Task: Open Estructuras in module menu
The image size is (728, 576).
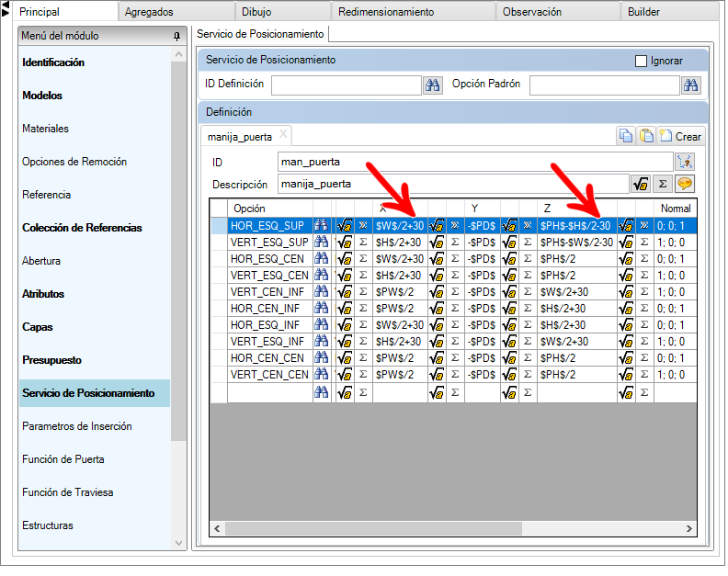Action: 48,525
